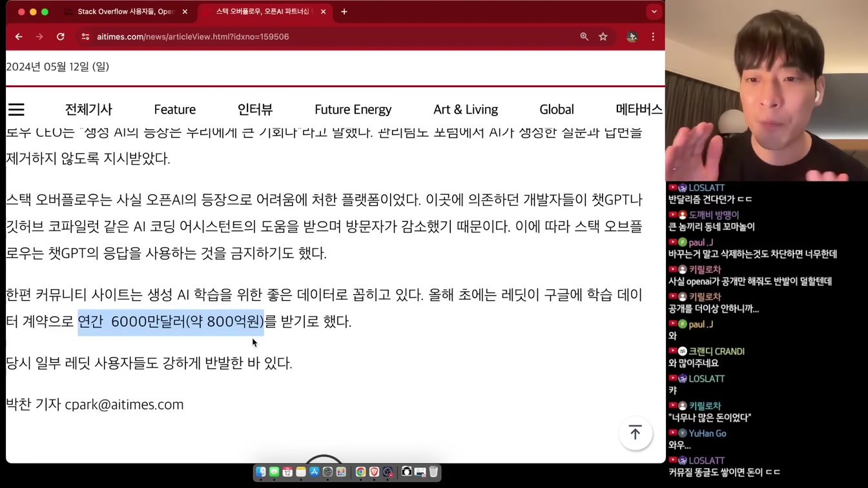Click the sentence 당시 일부 레딧 사용자들도 강하게 반발한 바 있다

click(x=149, y=363)
